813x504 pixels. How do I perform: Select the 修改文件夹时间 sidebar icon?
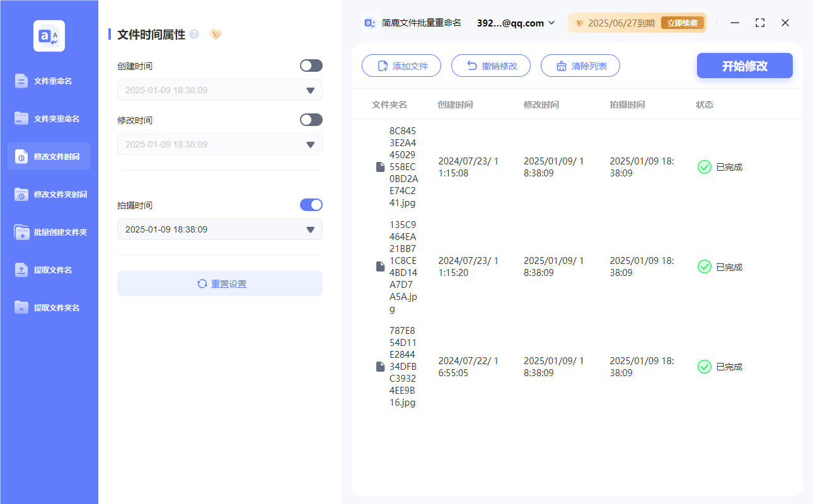point(49,194)
